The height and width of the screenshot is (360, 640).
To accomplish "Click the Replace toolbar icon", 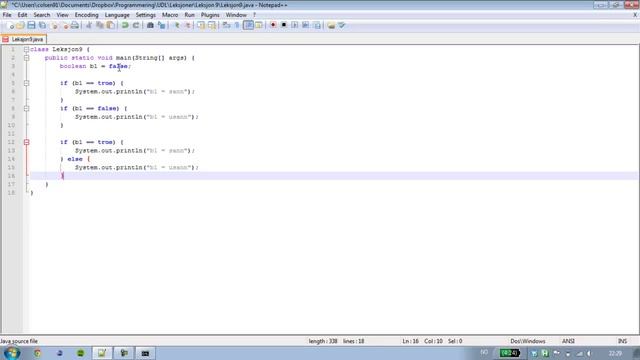I will coord(161,25).
